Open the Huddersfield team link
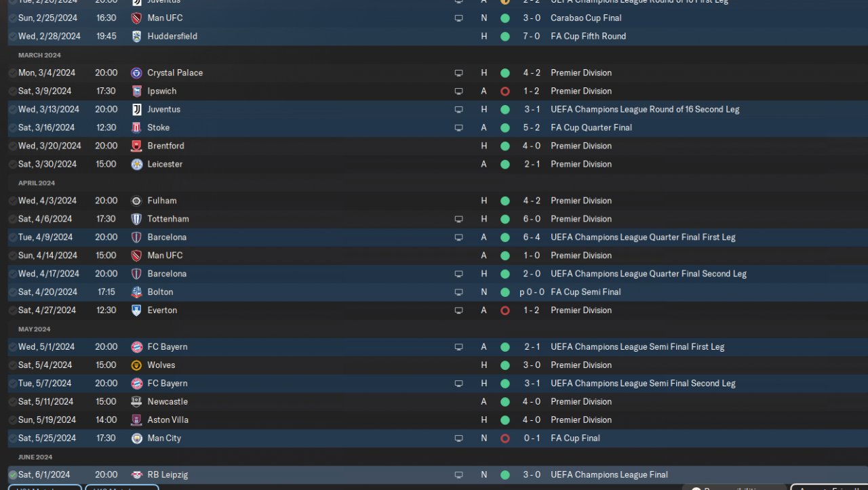Viewport: 868px width, 490px height. tap(172, 36)
